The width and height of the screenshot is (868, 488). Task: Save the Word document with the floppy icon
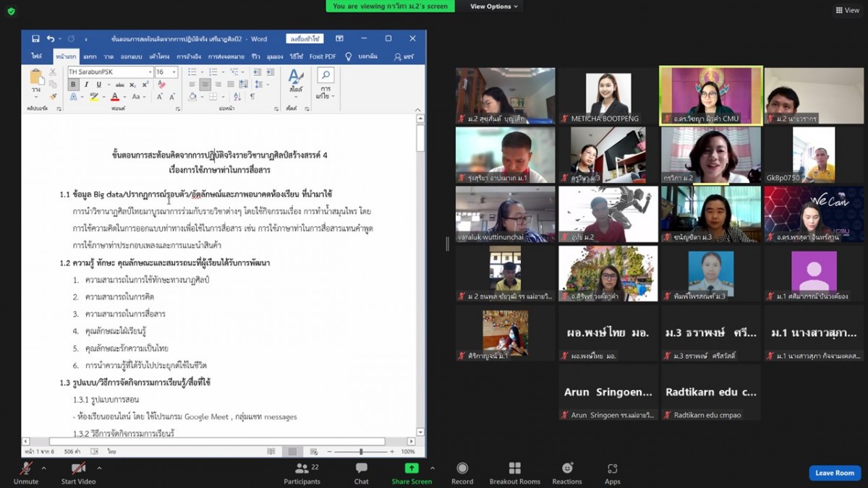pyautogui.click(x=36, y=38)
